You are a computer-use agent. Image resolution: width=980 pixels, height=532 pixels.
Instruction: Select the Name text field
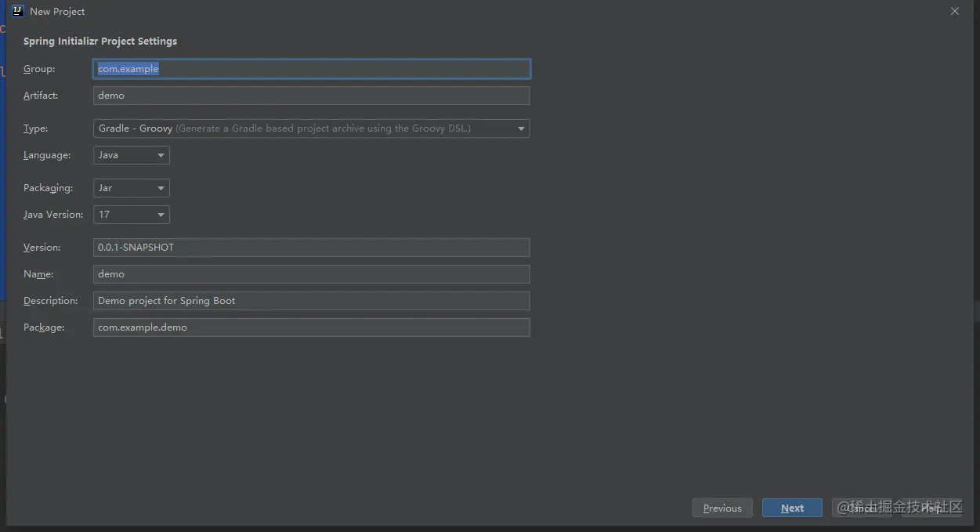[312, 274]
